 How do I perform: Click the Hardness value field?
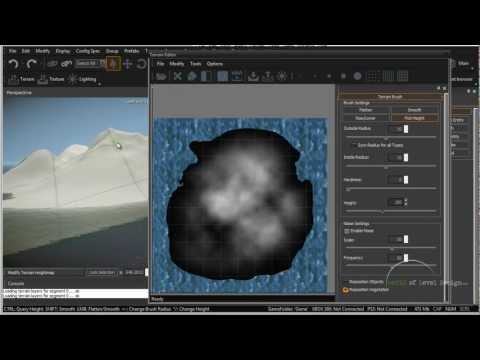pyautogui.click(x=396, y=180)
